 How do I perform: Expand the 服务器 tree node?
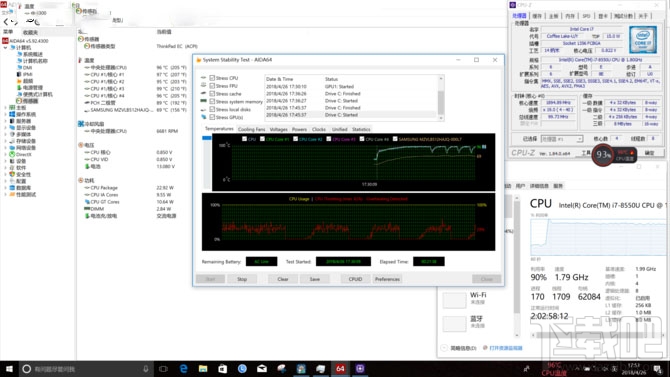(5, 121)
